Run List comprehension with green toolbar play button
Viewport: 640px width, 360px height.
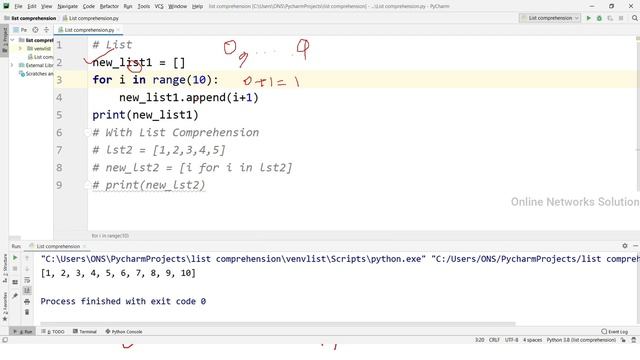click(589, 18)
